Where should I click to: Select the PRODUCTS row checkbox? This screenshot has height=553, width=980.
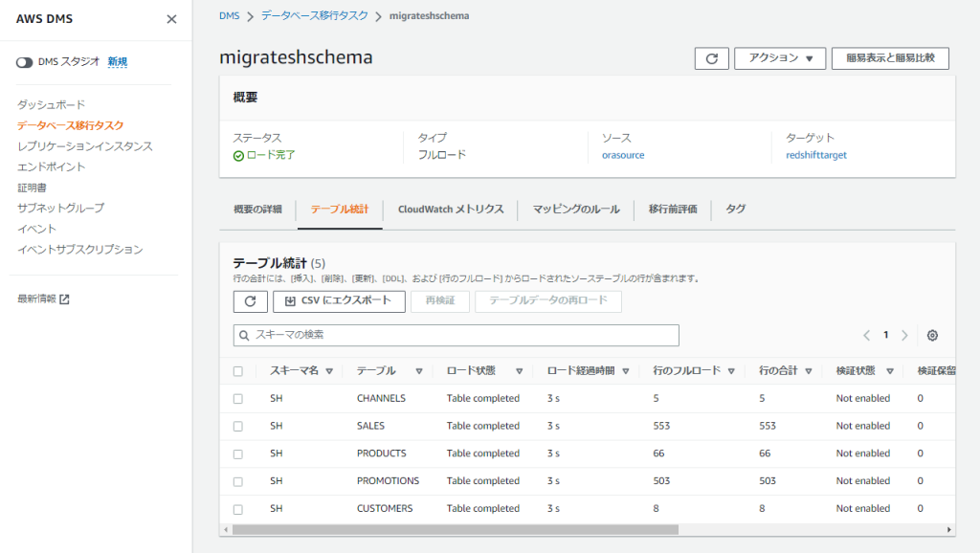click(x=238, y=454)
